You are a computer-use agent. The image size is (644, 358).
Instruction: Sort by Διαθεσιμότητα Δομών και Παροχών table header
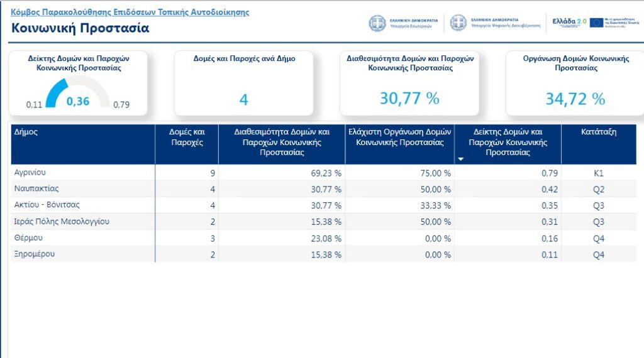[282, 142]
